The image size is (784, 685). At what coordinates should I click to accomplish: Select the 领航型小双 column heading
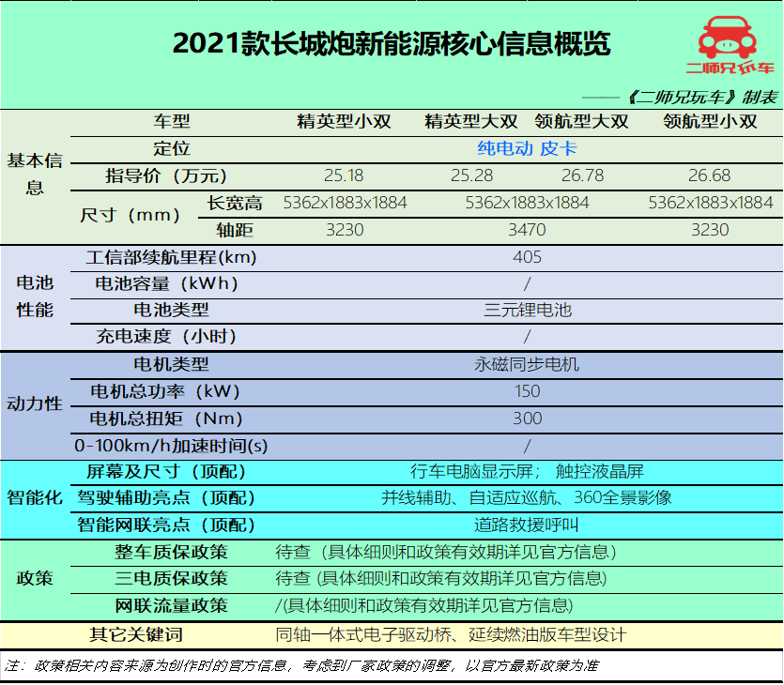pos(710,121)
